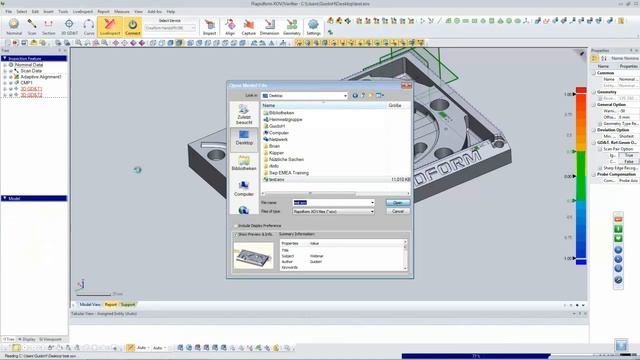Toggle the LiveInspect mode button
This screenshot has width=640, height=360.
(110, 27)
